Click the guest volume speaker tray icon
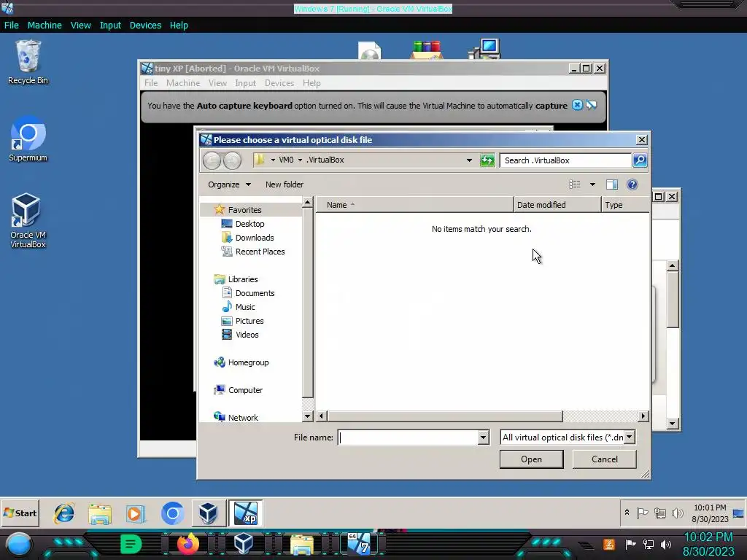 677,513
